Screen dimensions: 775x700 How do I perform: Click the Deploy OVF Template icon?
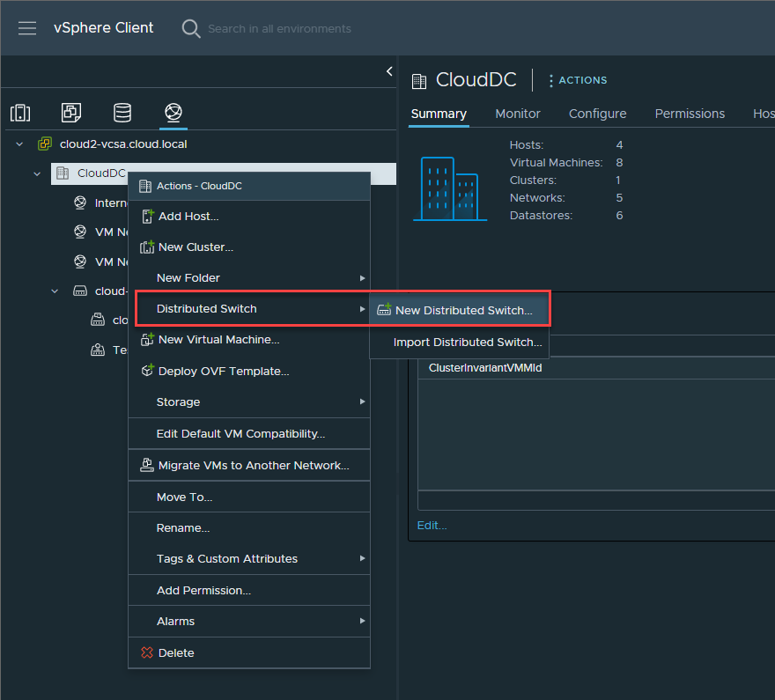point(147,370)
